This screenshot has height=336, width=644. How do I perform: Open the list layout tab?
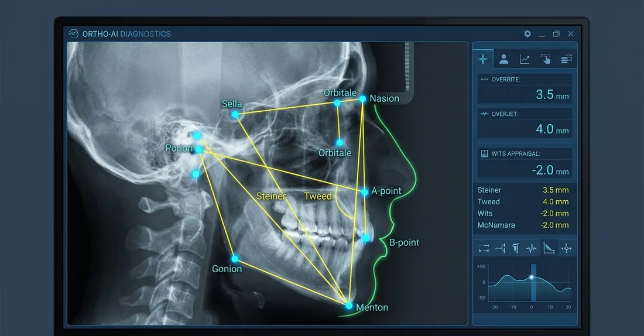pyautogui.click(x=566, y=60)
